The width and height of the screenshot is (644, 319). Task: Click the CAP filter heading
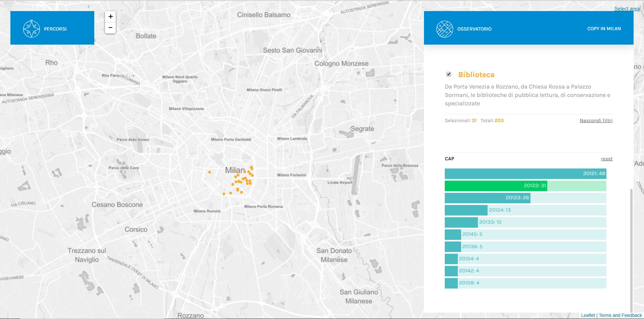(449, 159)
